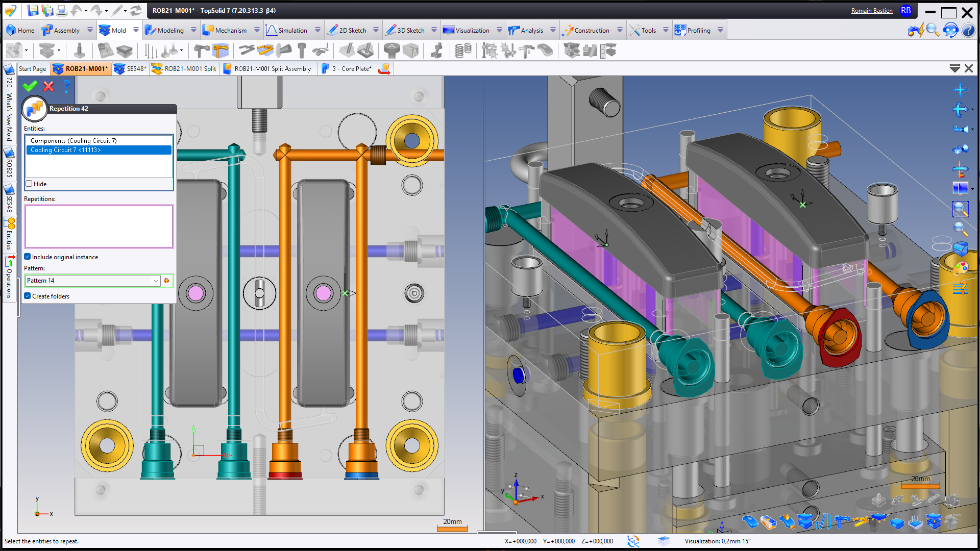Cancel with the red X icon
980x551 pixels.
click(x=48, y=87)
